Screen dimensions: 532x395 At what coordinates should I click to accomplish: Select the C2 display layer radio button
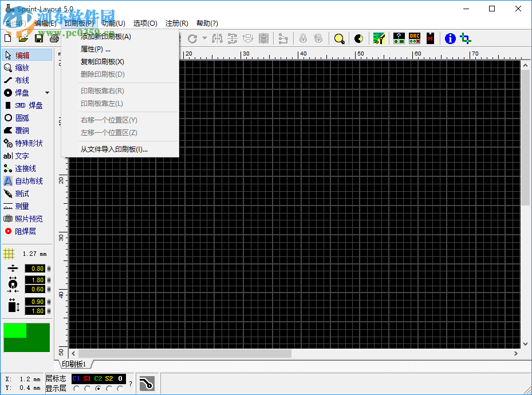coord(98,388)
